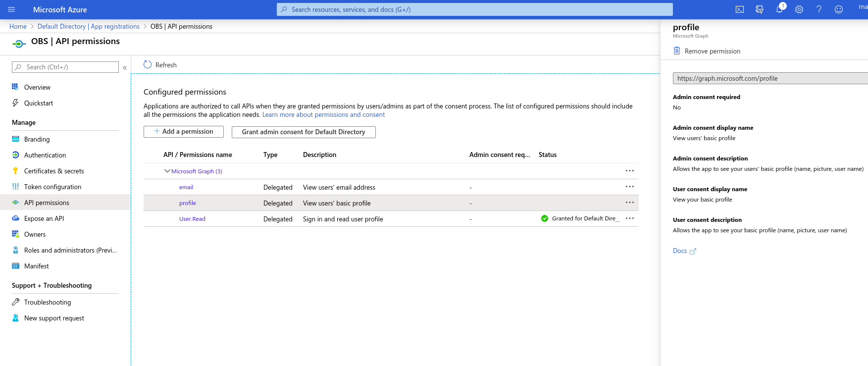The width and height of the screenshot is (868, 366).
Task: Grant admin consent for Default Directory
Action: [x=304, y=132]
